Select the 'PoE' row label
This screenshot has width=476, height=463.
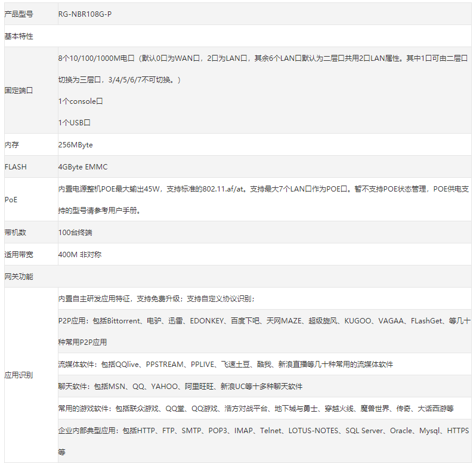click(x=11, y=200)
